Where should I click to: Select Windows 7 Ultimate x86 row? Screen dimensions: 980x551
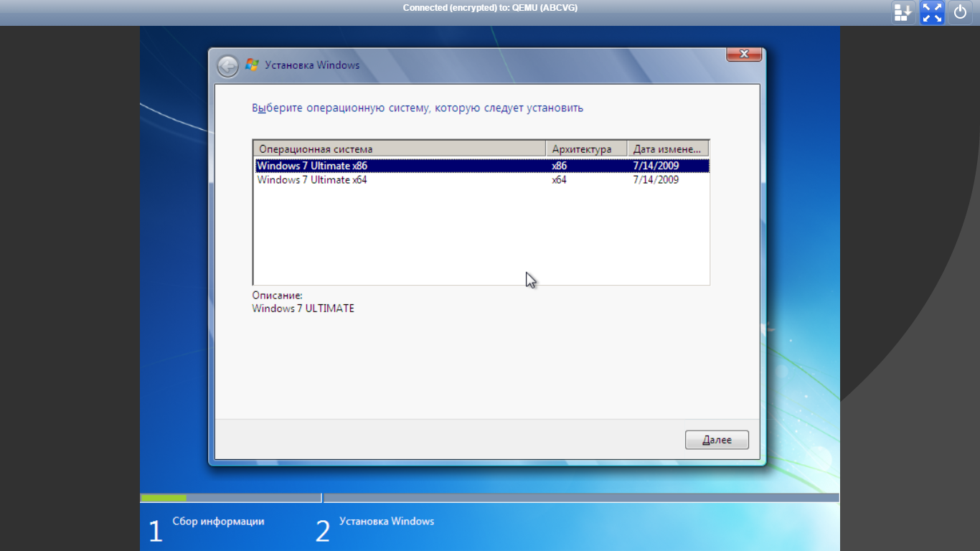pos(482,166)
